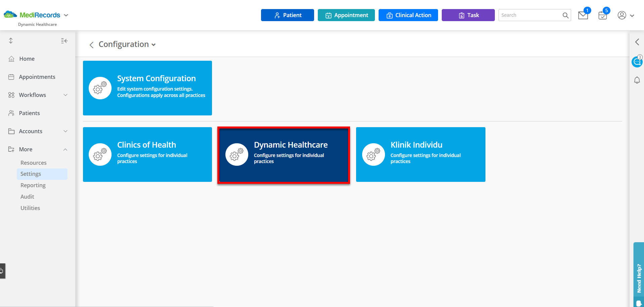Image resolution: width=644 pixels, height=307 pixels.
Task: Click the sidebar reorder arrows icon
Action: coord(11,41)
